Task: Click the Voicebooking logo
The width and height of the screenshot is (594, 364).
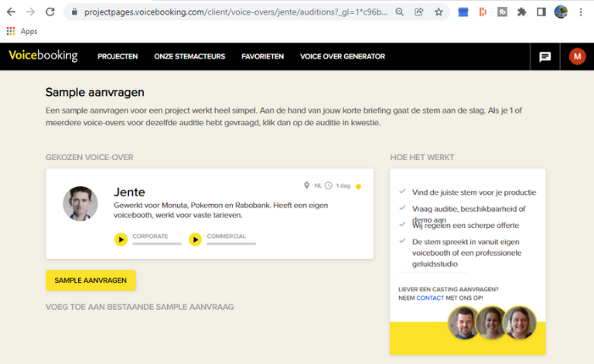Action: click(43, 56)
